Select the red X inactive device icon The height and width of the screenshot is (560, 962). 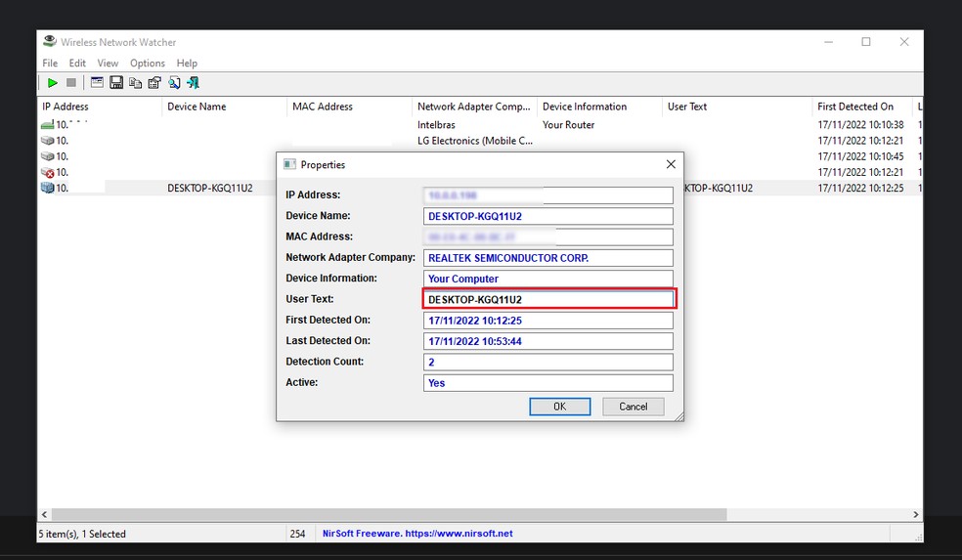pyautogui.click(x=47, y=172)
